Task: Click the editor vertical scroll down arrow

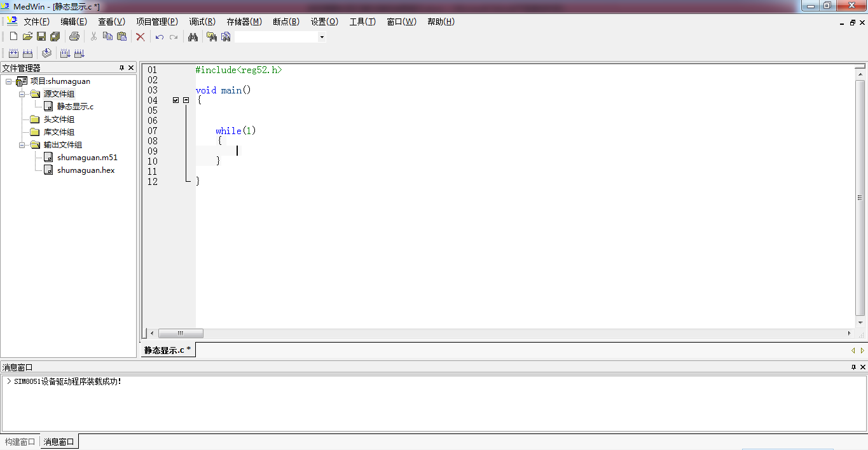Action: coord(860,323)
